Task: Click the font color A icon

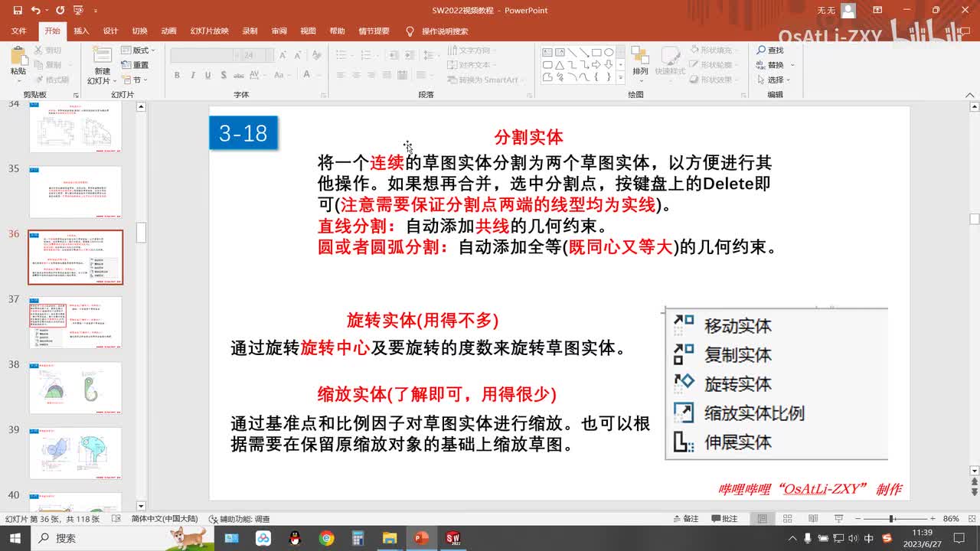Action: 307,75
